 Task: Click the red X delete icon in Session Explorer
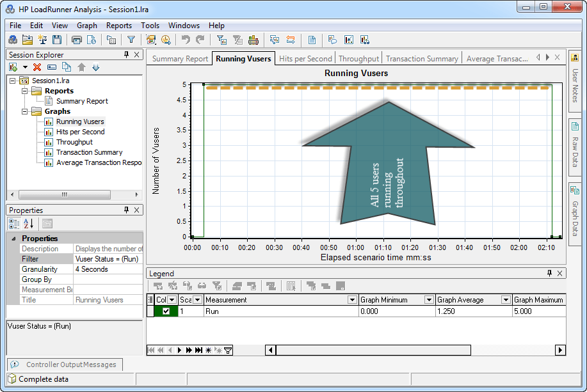tap(37, 67)
